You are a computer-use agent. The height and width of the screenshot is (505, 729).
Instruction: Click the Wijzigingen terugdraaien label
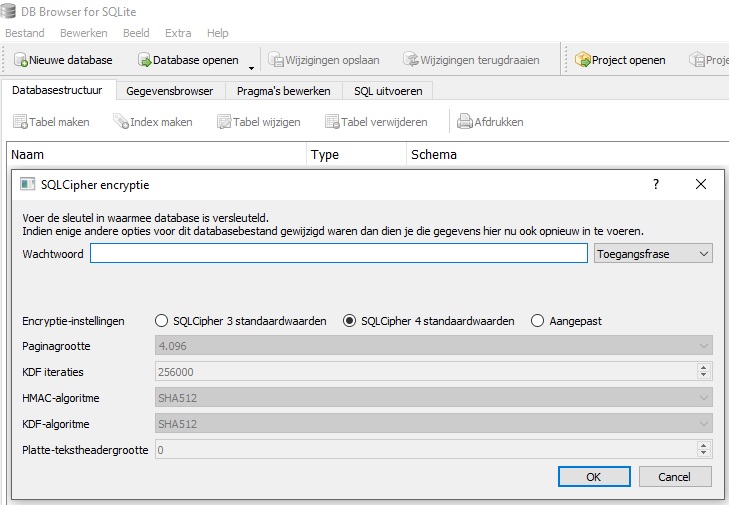coord(480,60)
